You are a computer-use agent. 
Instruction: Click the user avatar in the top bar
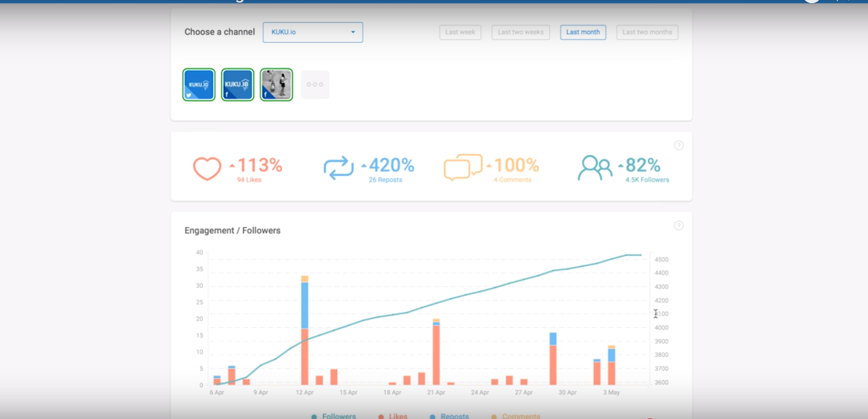813,1
